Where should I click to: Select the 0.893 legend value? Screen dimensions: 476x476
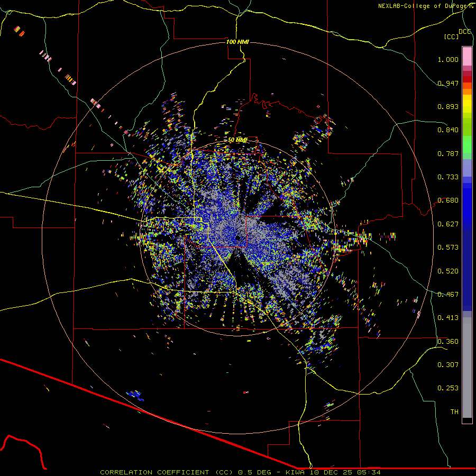[x=448, y=106]
